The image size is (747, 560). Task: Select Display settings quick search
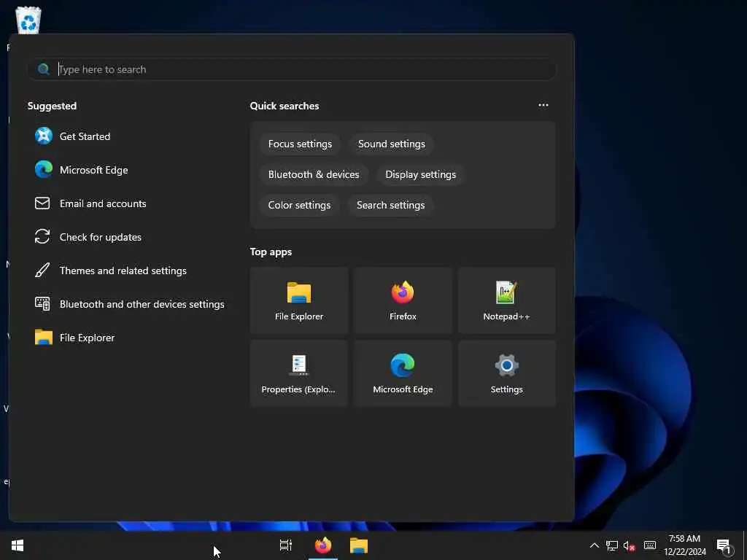click(x=421, y=174)
